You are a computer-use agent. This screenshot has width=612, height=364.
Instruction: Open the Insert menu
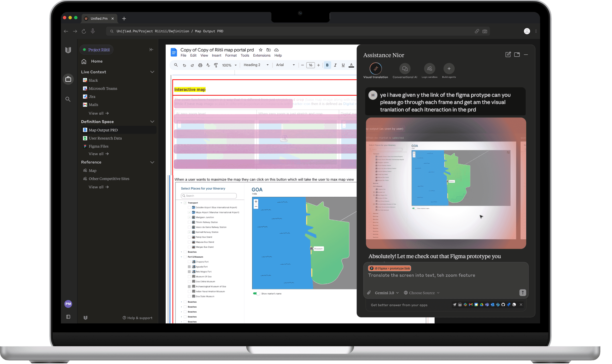click(x=216, y=55)
